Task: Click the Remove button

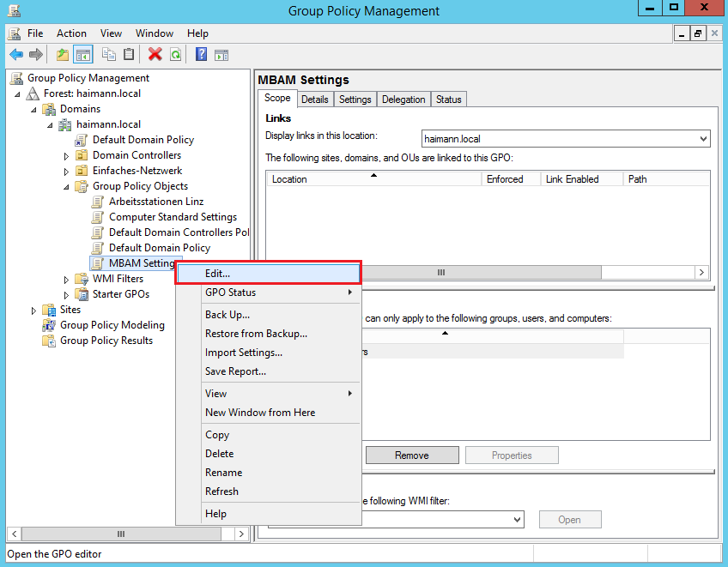Action: 412,455
